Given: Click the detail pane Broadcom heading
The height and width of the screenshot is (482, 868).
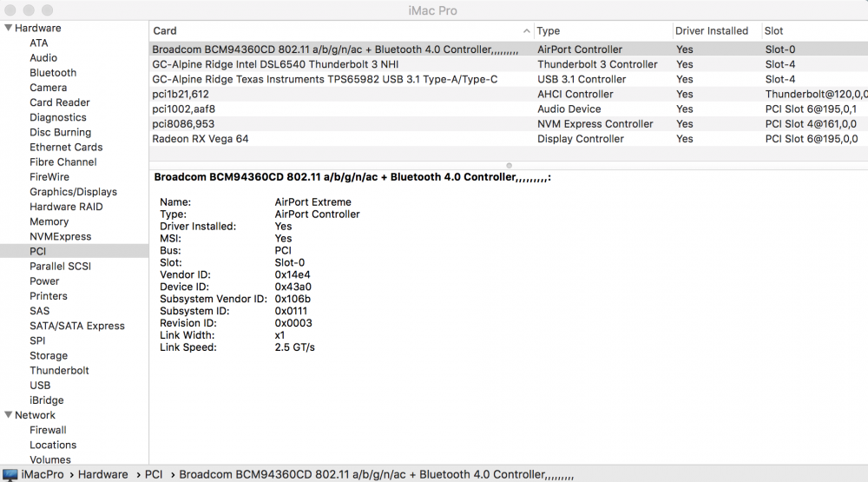Looking at the screenshot, I should tap(352, 177).
